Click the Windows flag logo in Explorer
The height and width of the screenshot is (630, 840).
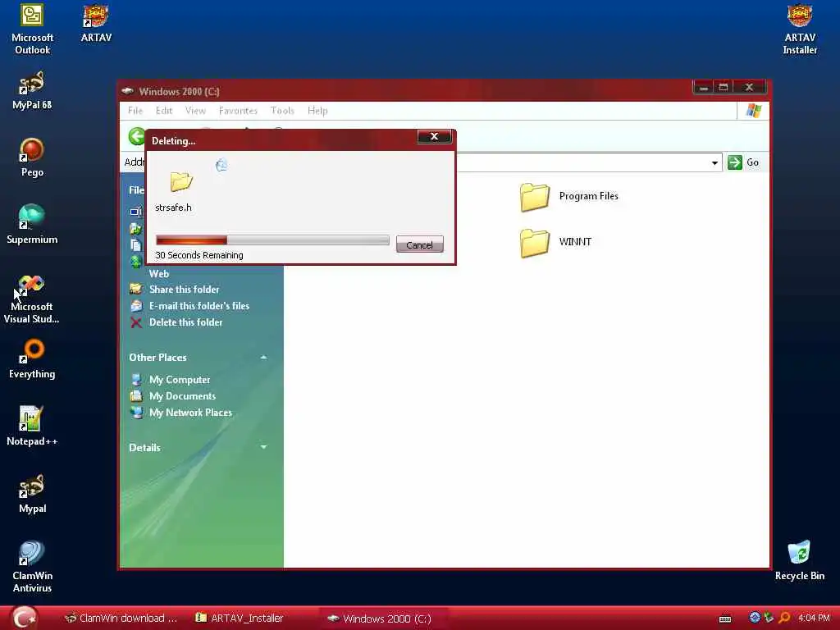point(754,111)
